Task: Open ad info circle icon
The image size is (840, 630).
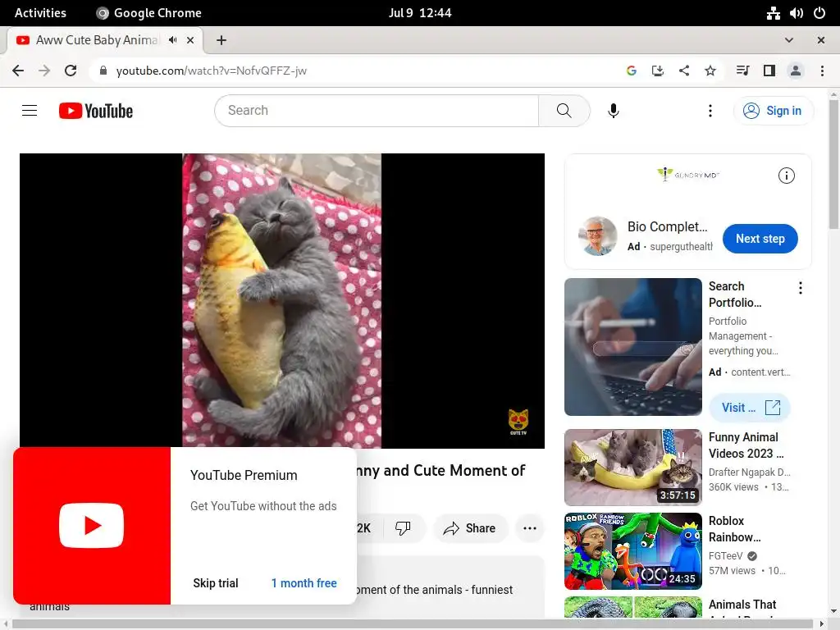Action: 787,176
